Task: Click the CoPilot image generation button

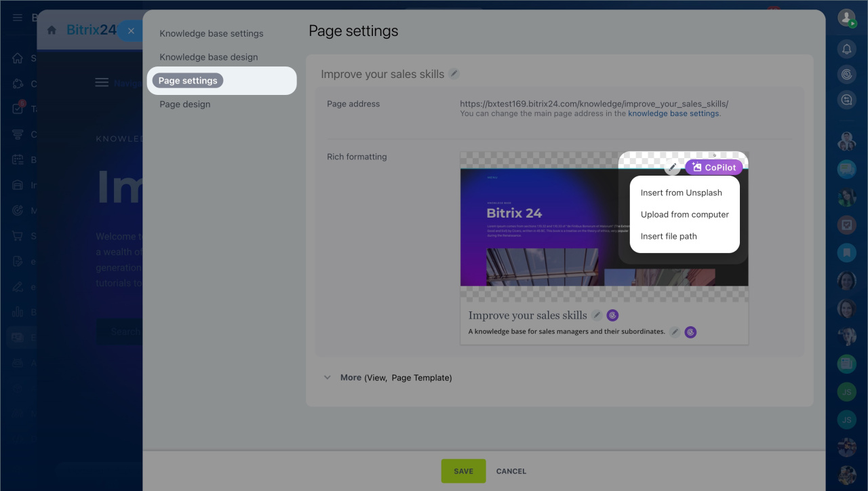Action: (x=713, y=168)
